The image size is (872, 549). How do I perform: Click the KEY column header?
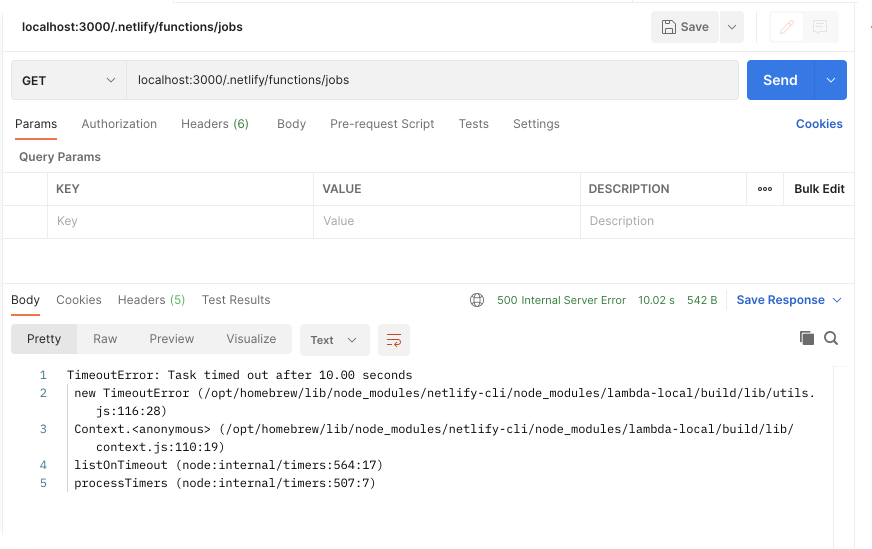point(68,189)
